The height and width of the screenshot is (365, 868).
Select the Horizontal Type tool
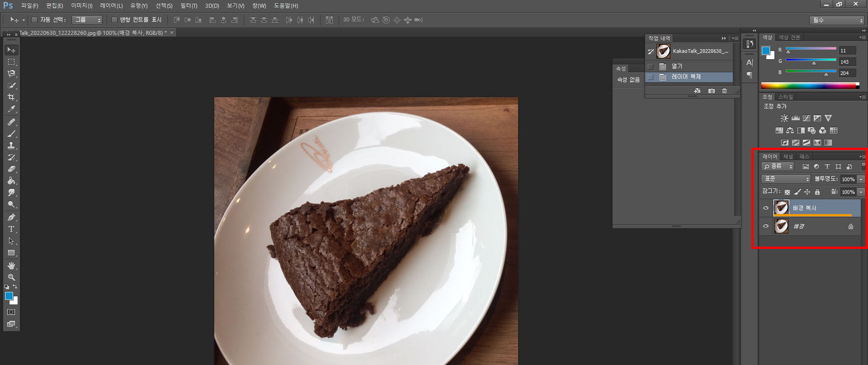11,229
